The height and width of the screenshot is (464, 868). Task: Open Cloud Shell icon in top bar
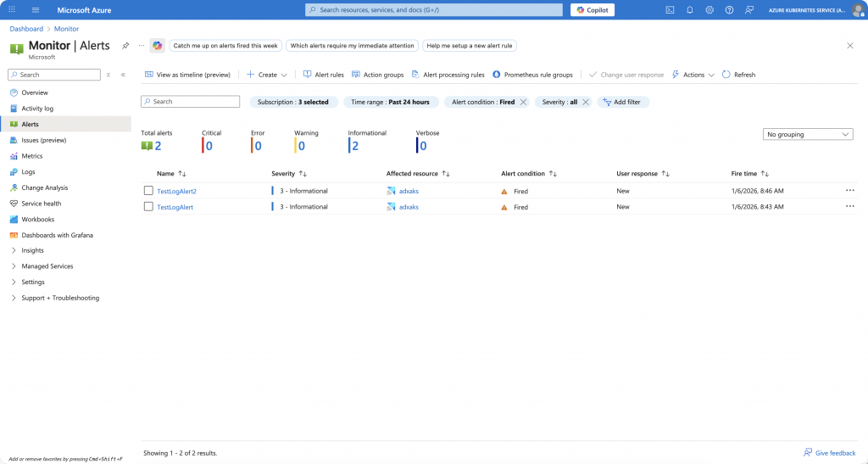tap(670, 10)
